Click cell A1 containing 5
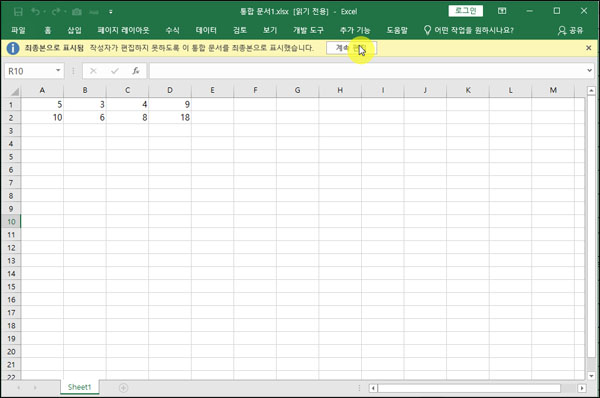 42,104
